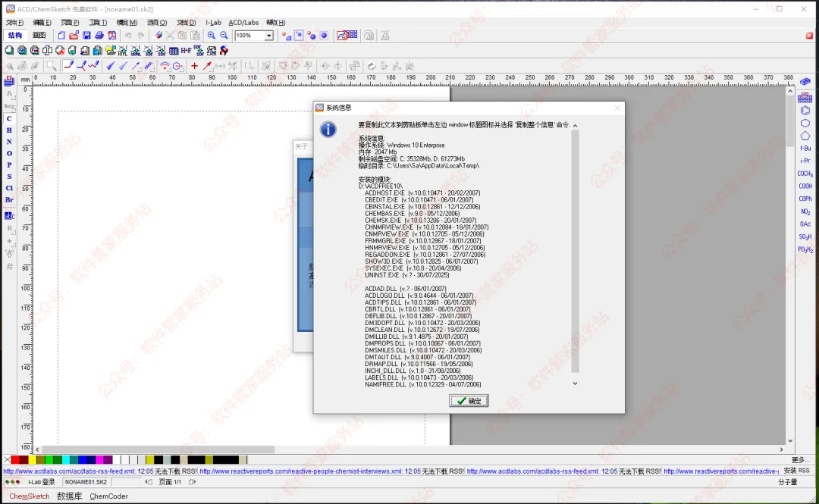This screenshot has height=504, width=819.
Task: Select the cyclohexane ring template
Action: pos(805,124)
